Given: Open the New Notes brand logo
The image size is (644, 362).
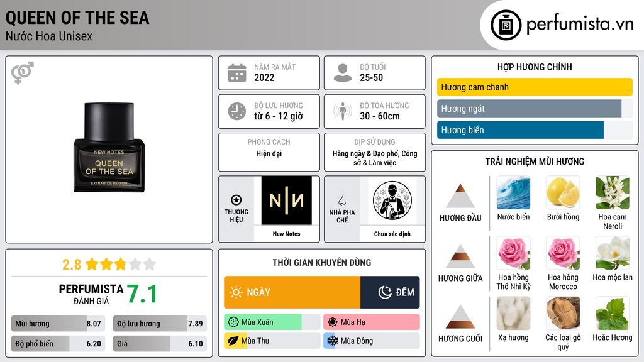Looking at the screenshot, I should point(286,200).
